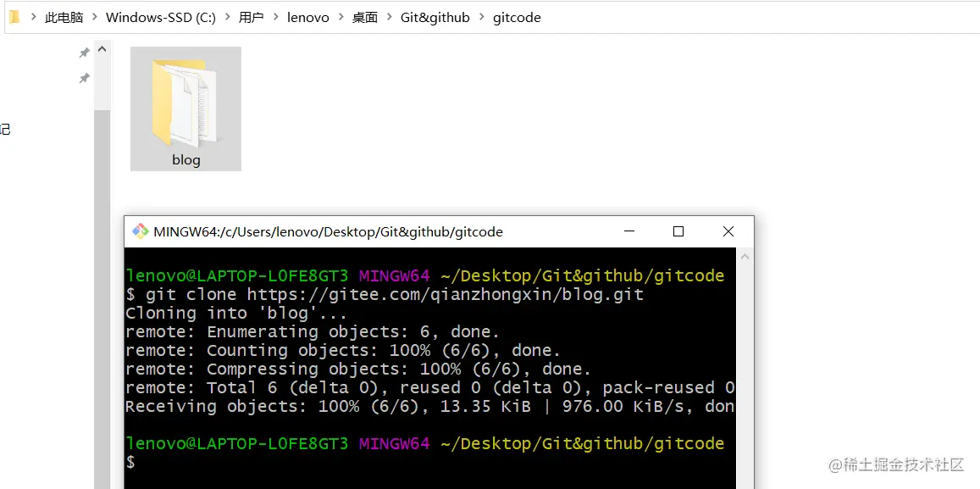Minimize the MINGW64 terminal window

pos(629,231)
